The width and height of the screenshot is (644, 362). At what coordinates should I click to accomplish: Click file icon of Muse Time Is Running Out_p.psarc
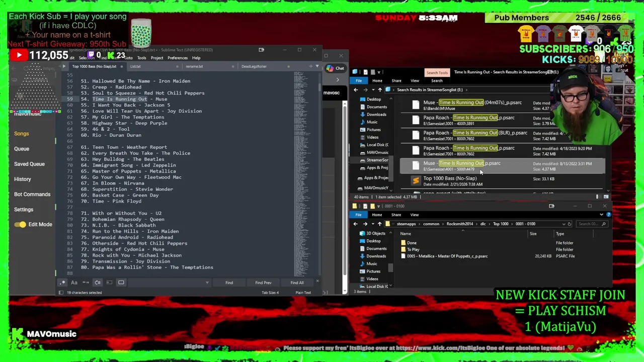pos(416,165)
